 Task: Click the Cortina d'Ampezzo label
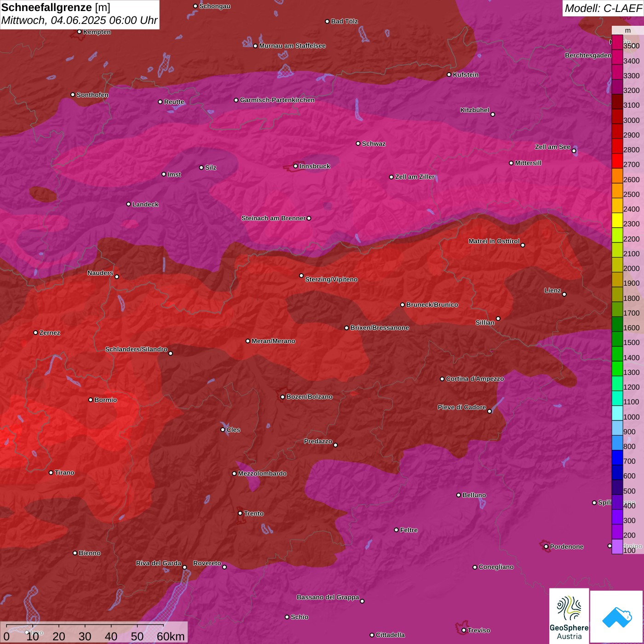[475, 379]
